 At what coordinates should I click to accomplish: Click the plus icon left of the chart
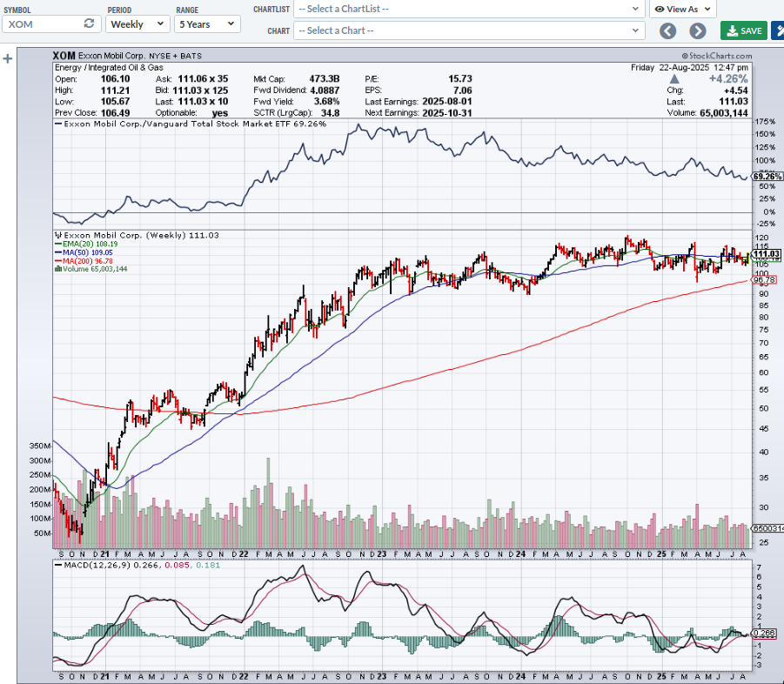8,59
